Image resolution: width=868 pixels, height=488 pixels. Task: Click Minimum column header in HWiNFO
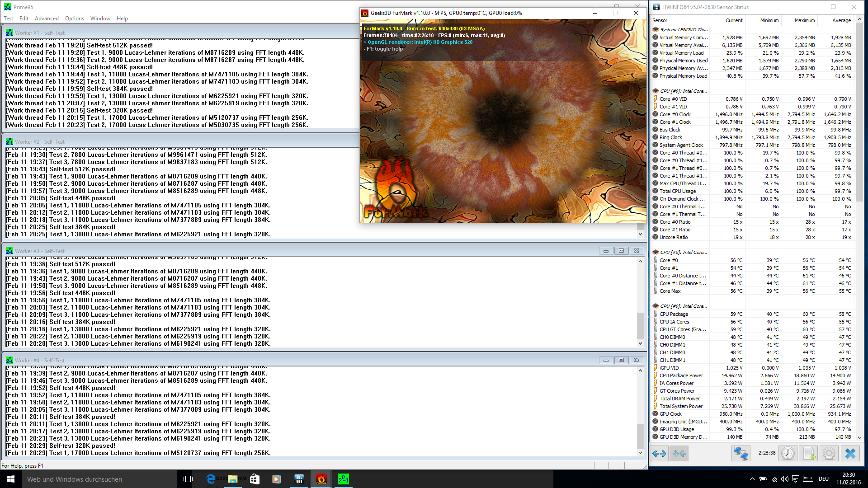coord(764,20)
